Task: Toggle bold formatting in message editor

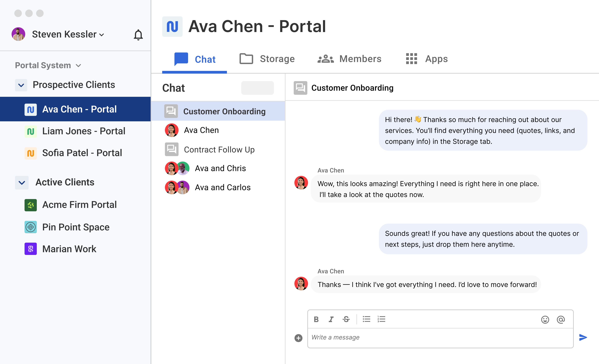Action: [x=316, y=319]
